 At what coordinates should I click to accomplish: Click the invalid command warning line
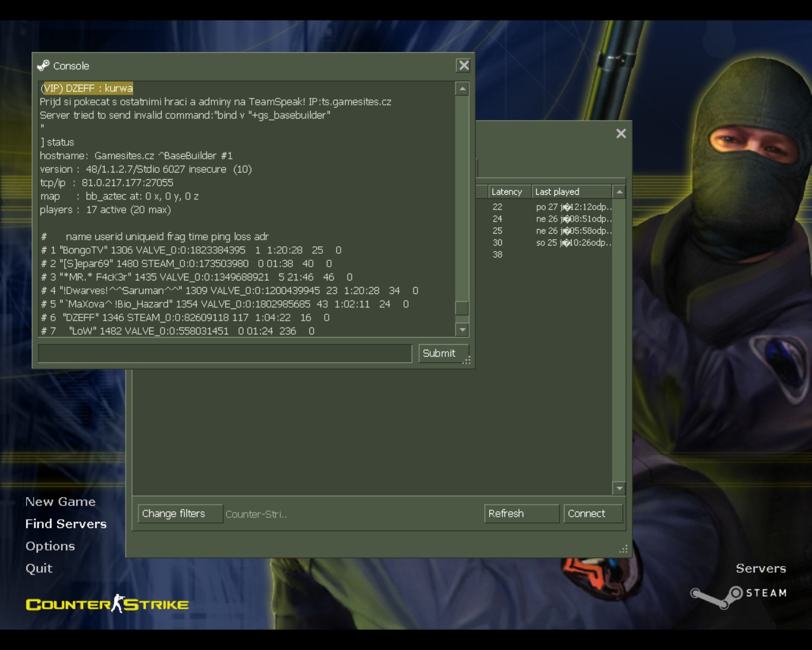coord(185,115)
